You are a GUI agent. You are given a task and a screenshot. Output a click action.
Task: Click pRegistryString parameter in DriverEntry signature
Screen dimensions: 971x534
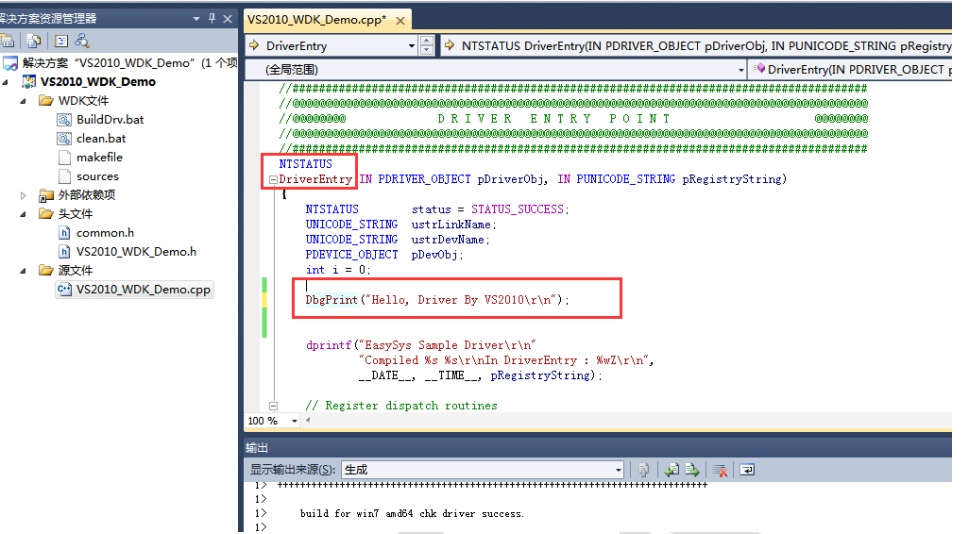[x=731, y=179]
